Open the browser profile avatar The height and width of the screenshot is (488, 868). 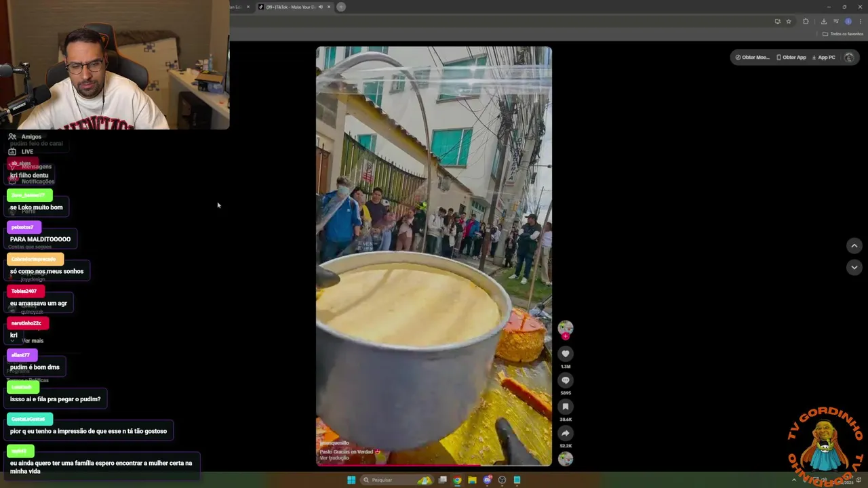tap(848, 21)
